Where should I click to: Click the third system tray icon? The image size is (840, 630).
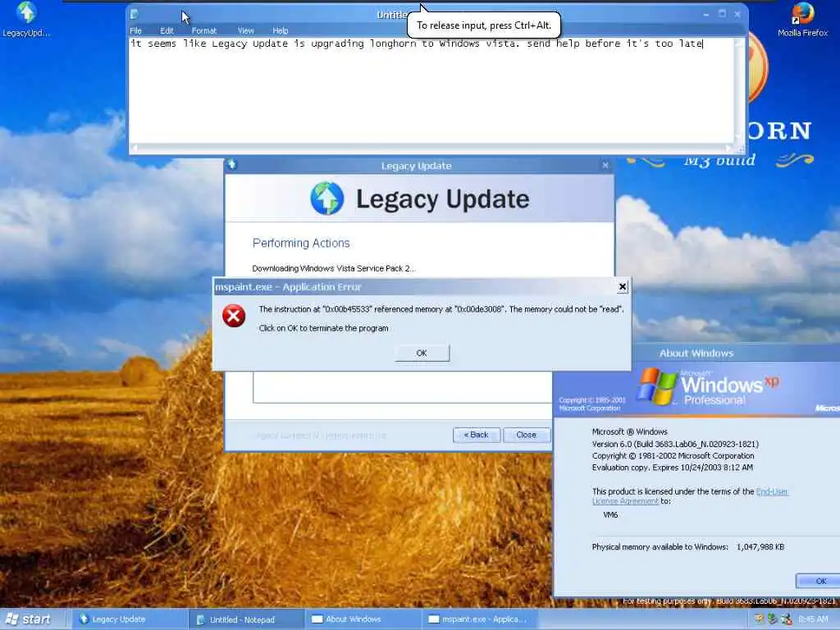[786, 619]
